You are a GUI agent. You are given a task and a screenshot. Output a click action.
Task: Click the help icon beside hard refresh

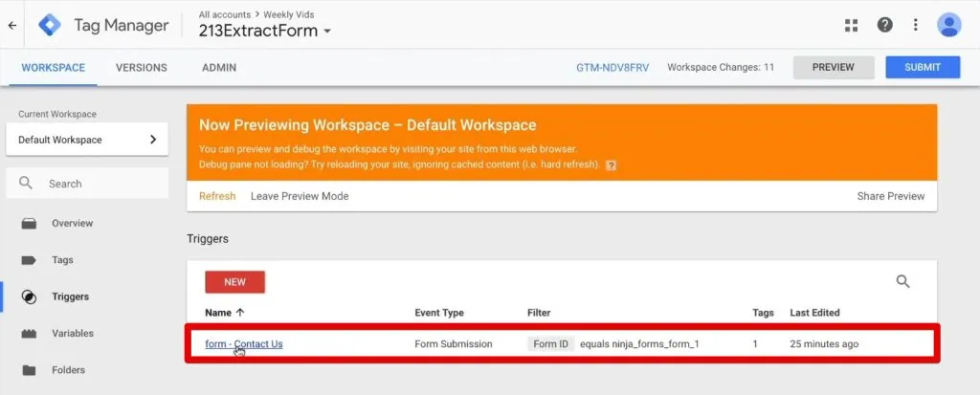(611, 165)
